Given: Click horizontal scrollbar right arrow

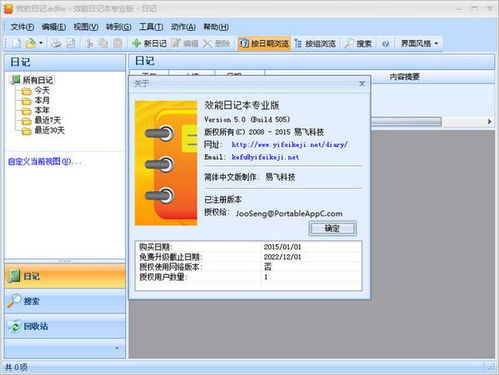Looking at the screenshot, I should 489,122.
